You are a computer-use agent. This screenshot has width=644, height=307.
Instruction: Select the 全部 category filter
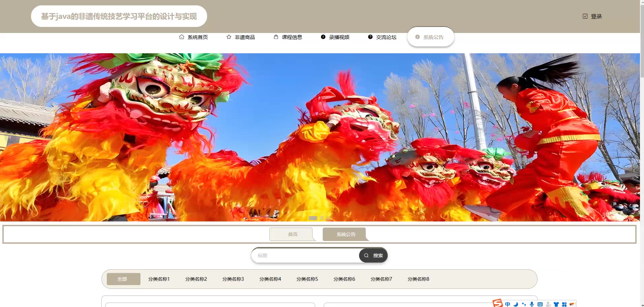(x=124, y=279)
